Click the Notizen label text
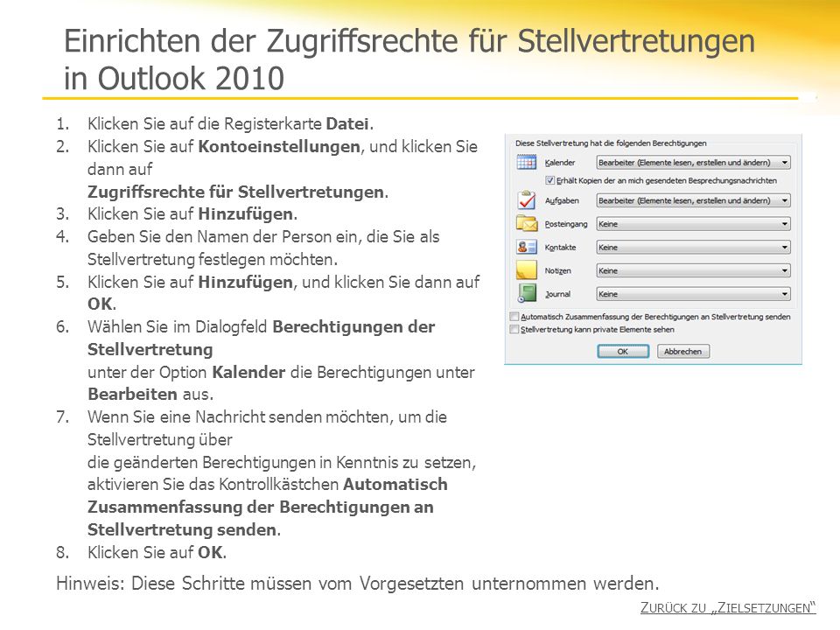Image resolution: width=840 pixels, height=630 pixels. click(x=557, y=270)
